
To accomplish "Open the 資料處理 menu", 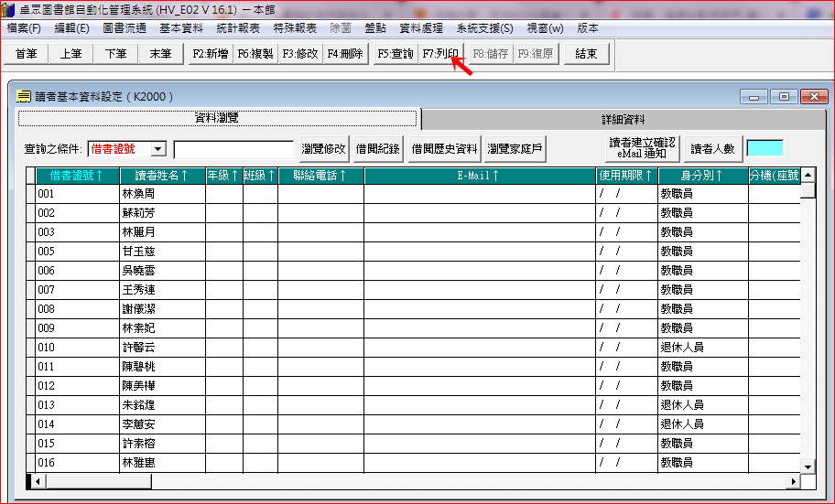I will 421,28.
